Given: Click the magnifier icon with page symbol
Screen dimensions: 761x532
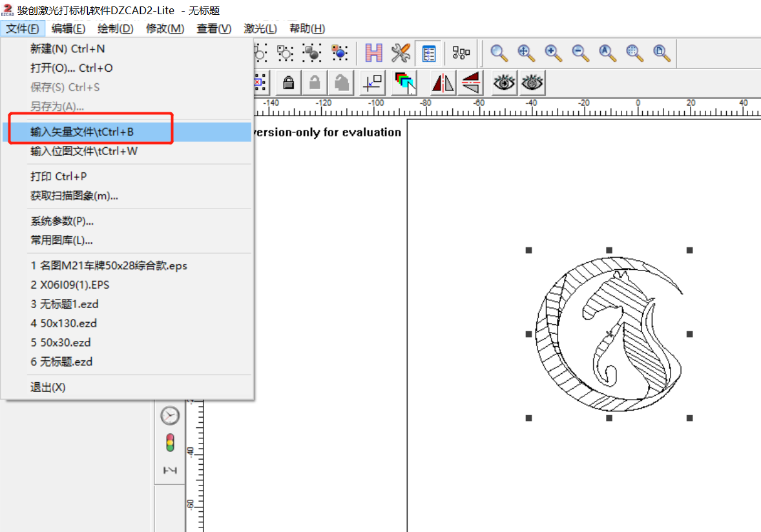Looking at the screenshot, I should [x=662, y=53].
